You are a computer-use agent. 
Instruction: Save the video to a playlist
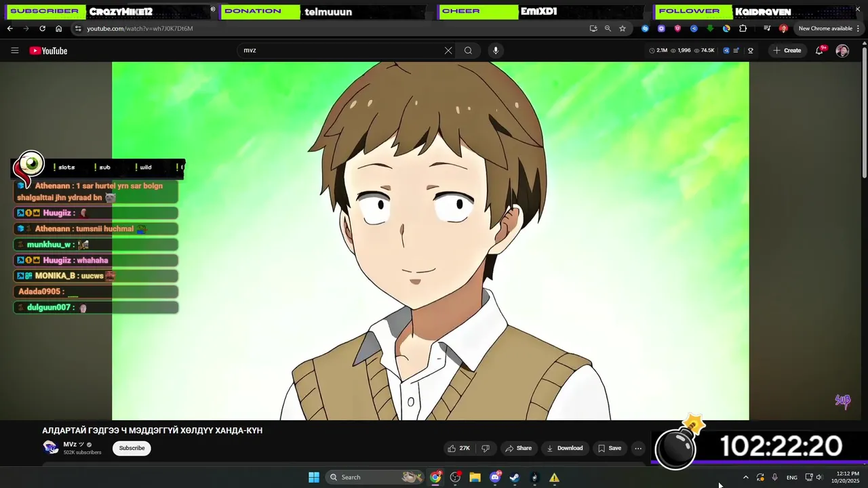610,448
